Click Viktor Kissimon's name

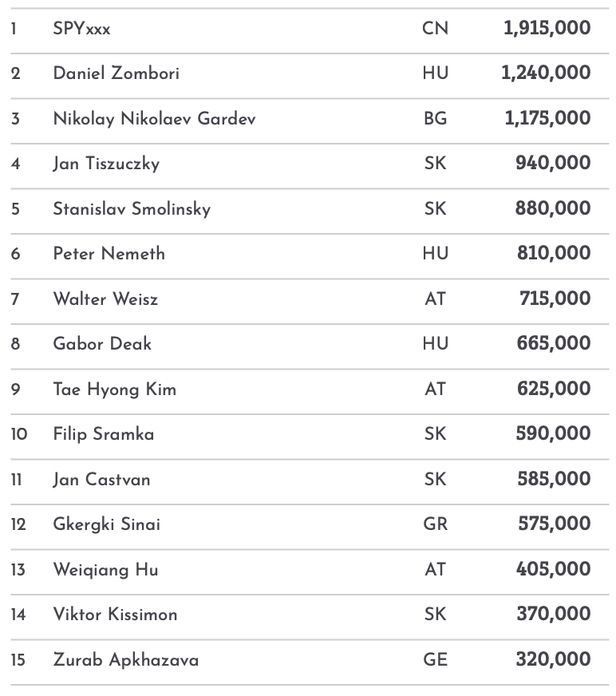point(115,615)
